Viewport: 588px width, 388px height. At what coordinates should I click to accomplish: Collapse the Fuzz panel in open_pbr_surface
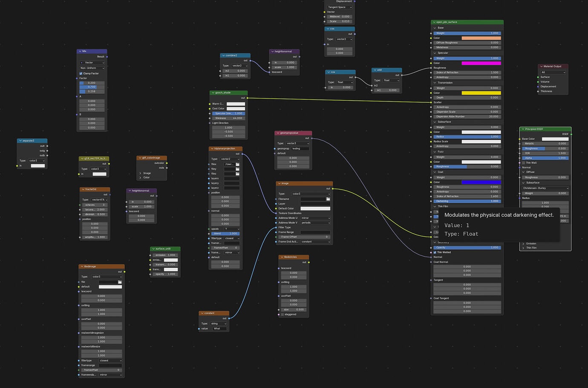click(x=435, y=152)
